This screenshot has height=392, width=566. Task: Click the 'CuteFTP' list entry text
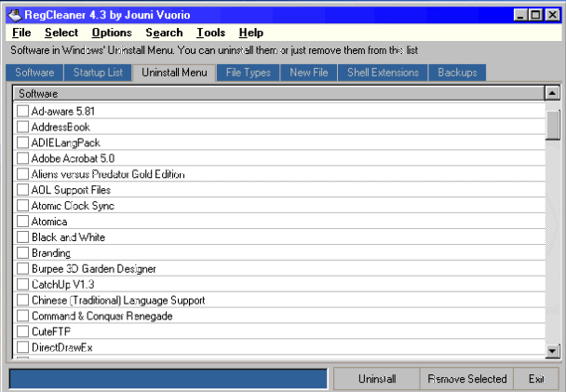pyautogui.click(x=51, y=331)
